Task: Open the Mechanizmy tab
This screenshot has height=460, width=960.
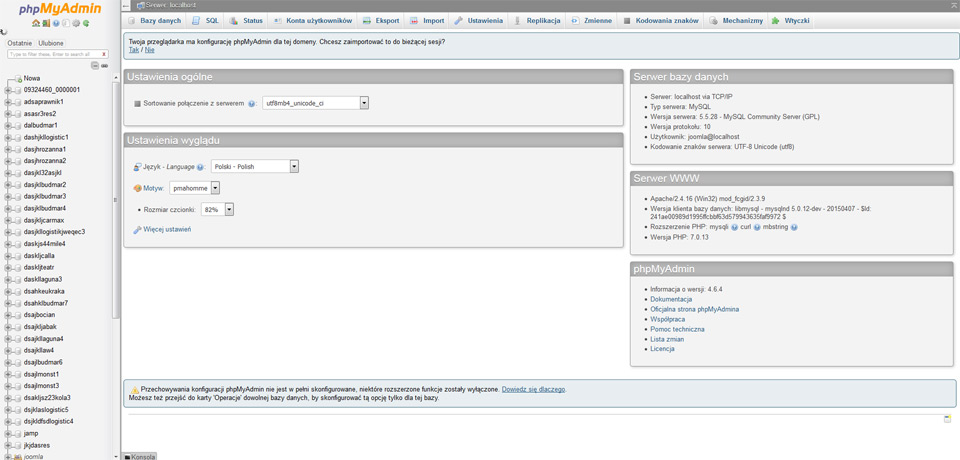Action: click(736, 21)
